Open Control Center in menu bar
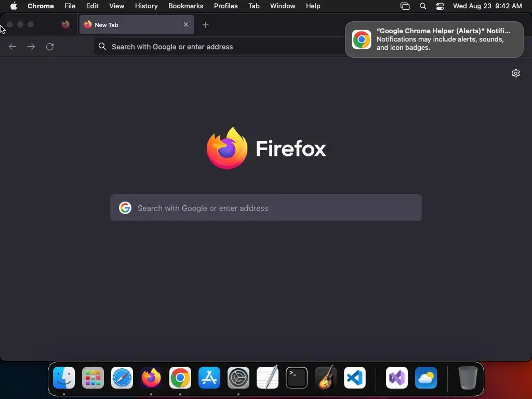 tap(440, 6)
